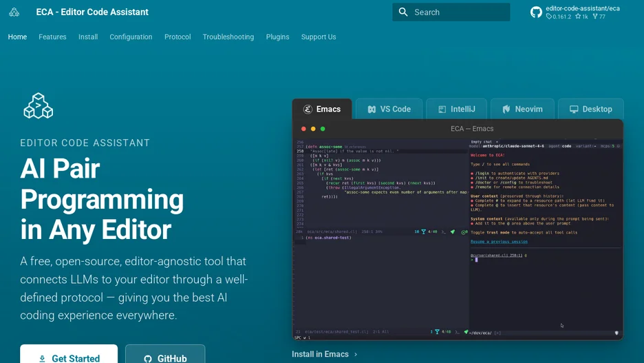The image size is (644, 363).
Task: Click the Emacs icon in the tab
Action: (x=308, y=109)
